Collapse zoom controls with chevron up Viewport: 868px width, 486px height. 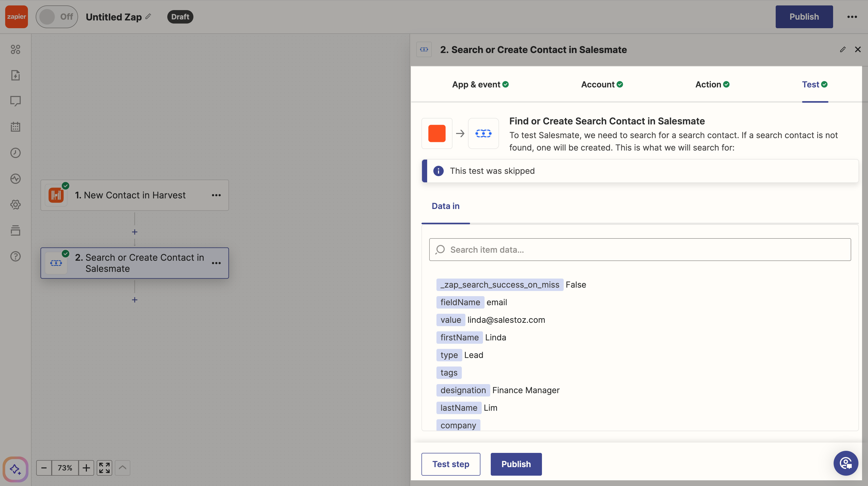tap(123, 468)
